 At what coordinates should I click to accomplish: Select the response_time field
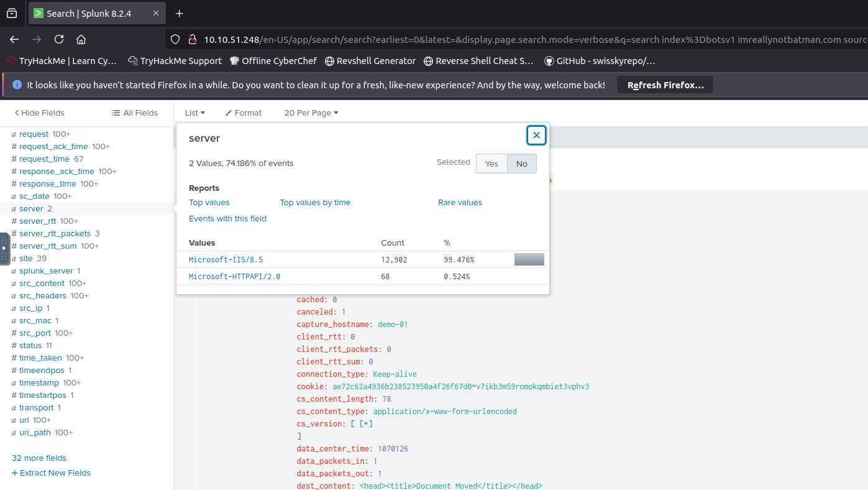click(48, 183)
